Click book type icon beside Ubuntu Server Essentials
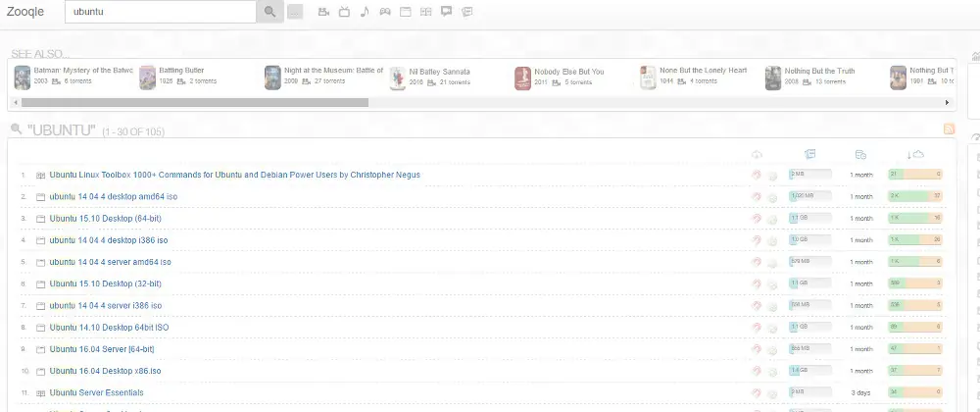The image size is (980, 412). (40, 393)
